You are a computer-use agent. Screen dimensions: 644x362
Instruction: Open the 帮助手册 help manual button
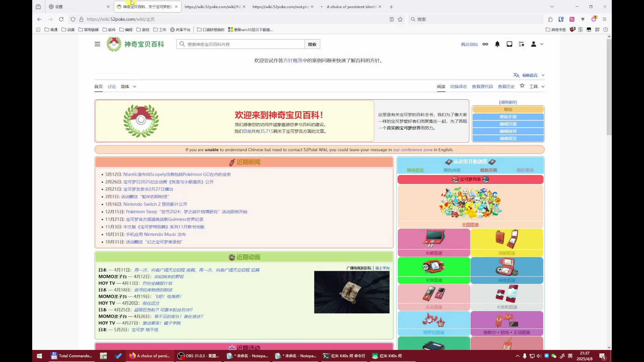coord(508,117)
